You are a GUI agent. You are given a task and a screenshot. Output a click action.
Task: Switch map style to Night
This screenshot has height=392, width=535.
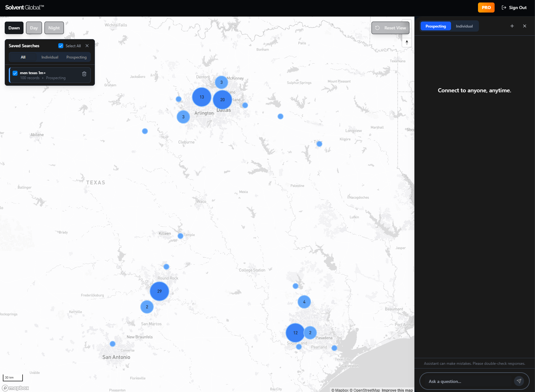[54, 28]
